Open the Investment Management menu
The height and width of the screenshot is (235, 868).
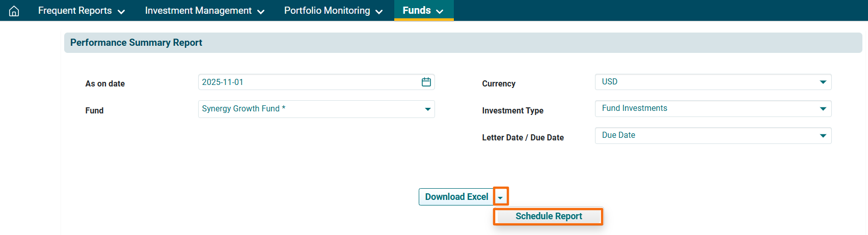(x=204, y=11)
